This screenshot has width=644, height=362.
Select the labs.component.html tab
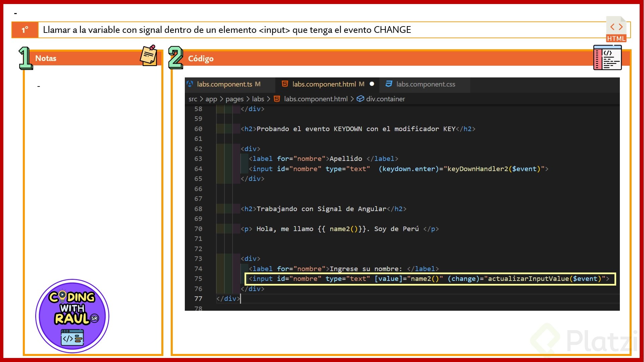[324, 84]
